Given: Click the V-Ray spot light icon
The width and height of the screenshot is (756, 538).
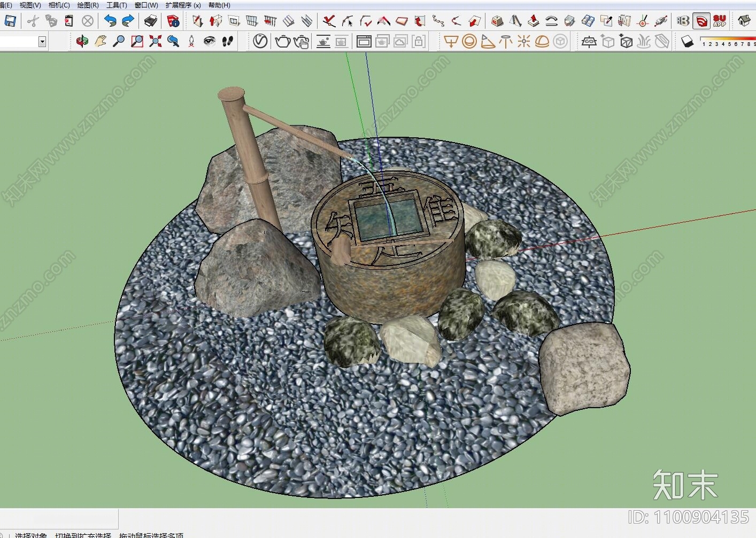Looking at the screenshot, I should point(488,41).
